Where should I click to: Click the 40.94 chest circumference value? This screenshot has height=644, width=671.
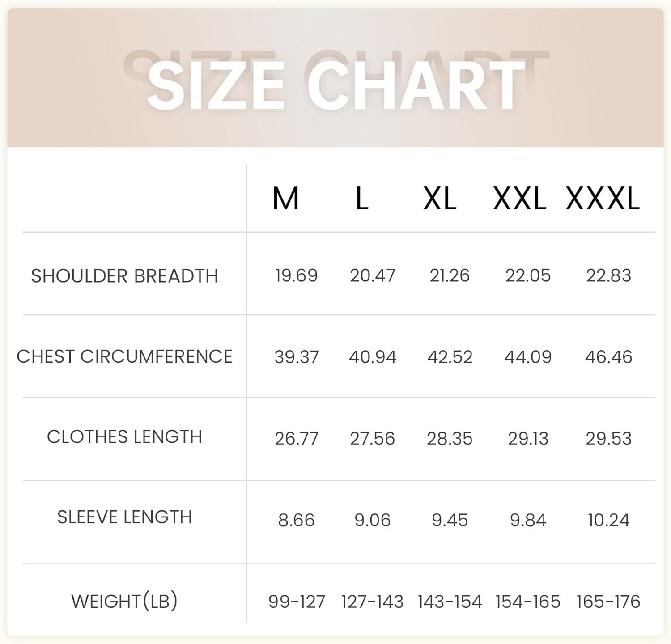coord(373,357)
